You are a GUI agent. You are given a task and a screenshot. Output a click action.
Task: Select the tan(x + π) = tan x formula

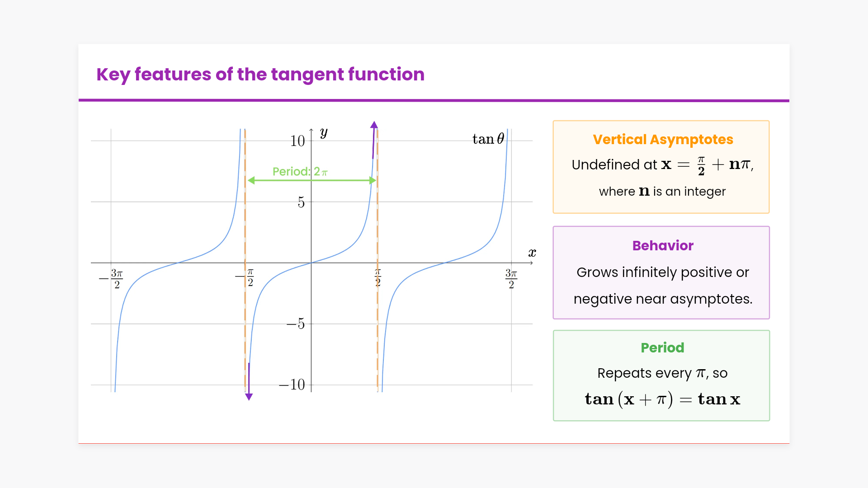click(662, 399)
